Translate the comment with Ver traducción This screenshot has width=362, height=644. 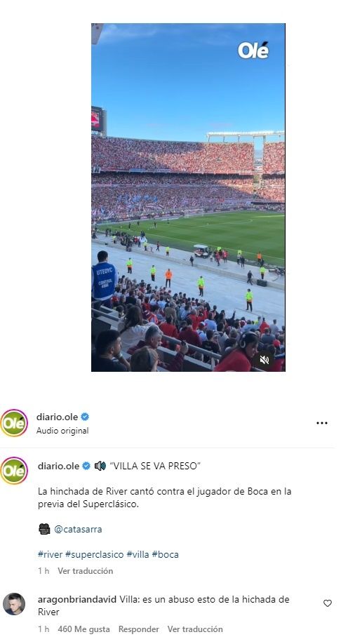[x=195, y=629]
